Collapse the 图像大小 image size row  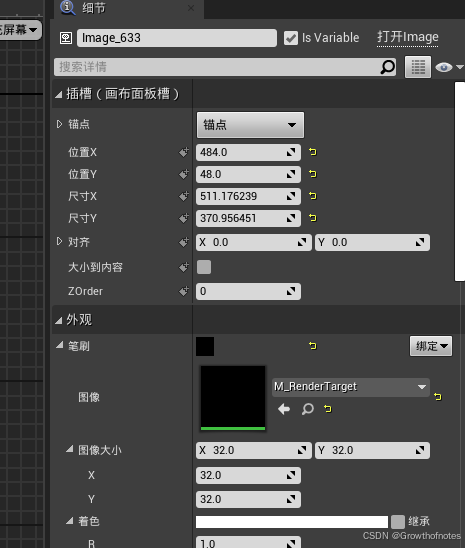coord(70,449)
